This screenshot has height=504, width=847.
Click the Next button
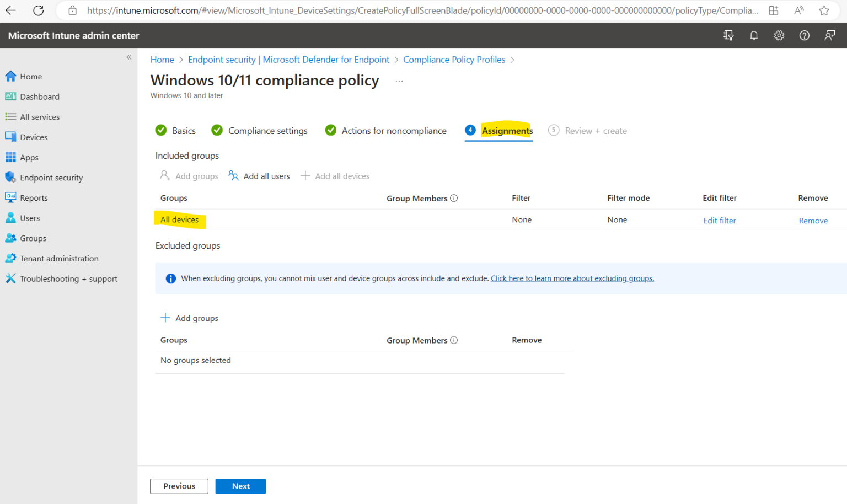[240, 486]
